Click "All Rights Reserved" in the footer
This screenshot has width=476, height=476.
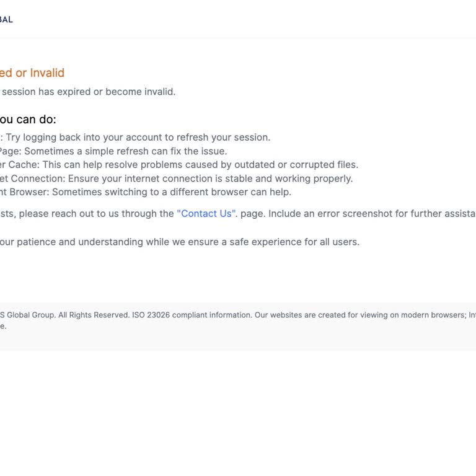94,315
